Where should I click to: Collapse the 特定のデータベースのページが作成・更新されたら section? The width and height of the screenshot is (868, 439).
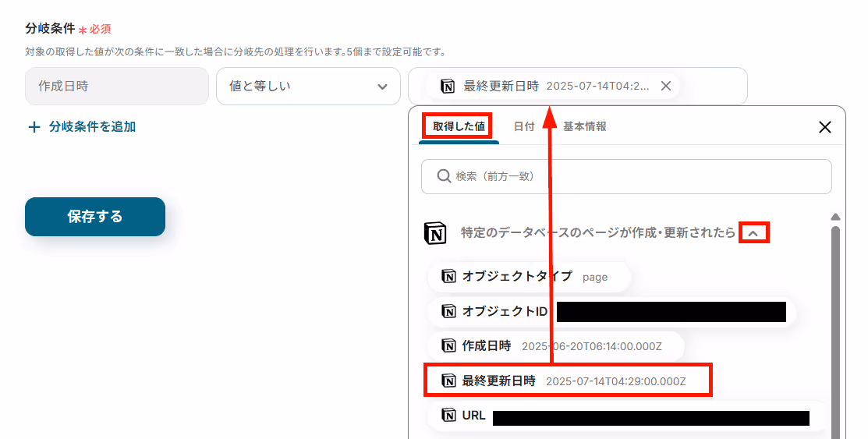[753, 234]
